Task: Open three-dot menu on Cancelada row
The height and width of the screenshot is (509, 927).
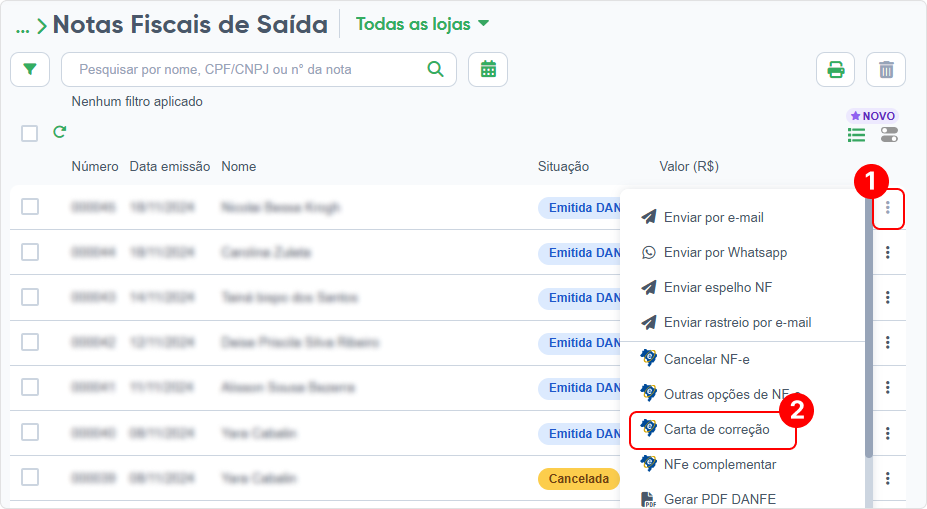Action: pos(887,479)
